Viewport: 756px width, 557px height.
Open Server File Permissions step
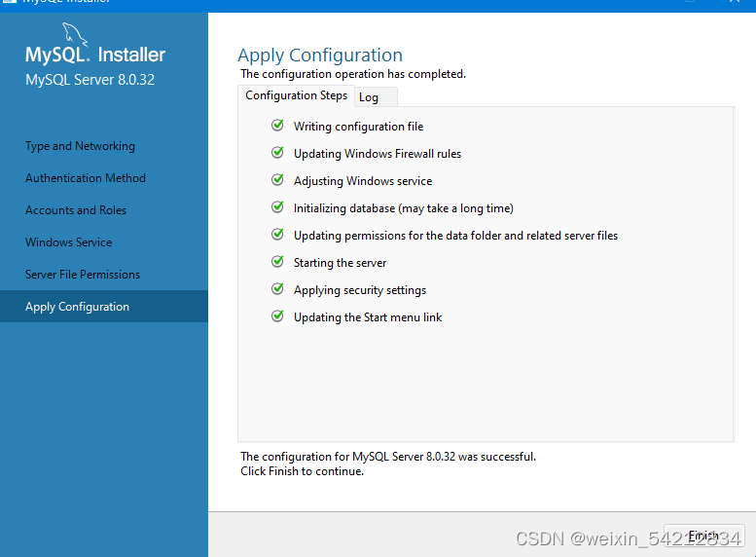[x=83, y=275]
